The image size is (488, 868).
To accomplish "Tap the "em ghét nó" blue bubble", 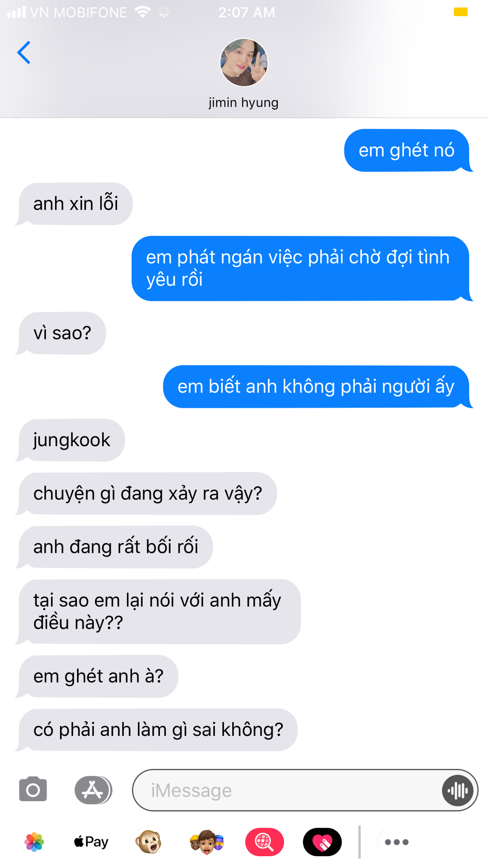I will tap(408, 150).
